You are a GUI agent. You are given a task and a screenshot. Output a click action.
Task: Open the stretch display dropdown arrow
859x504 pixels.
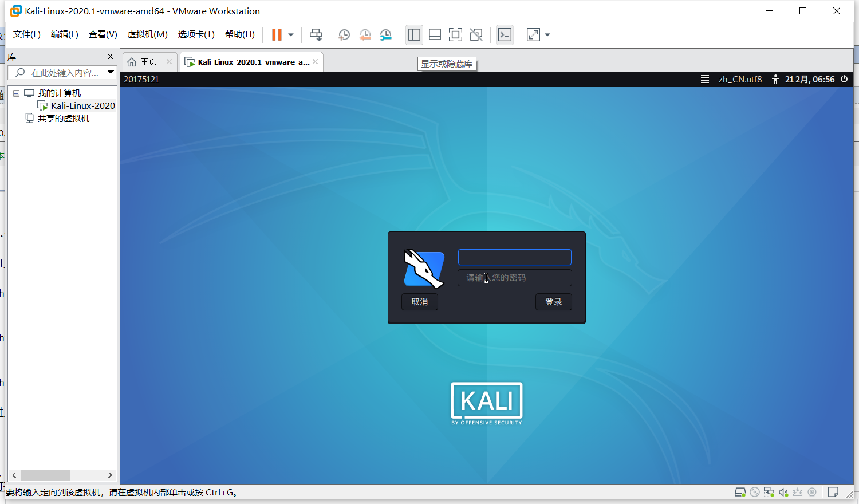click(547, 35)
